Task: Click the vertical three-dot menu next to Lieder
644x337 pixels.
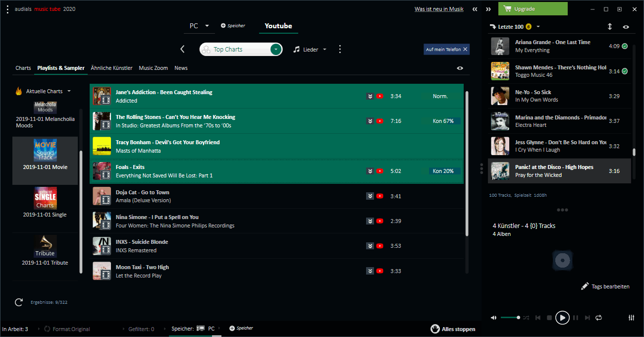Action: coord(340,49)
